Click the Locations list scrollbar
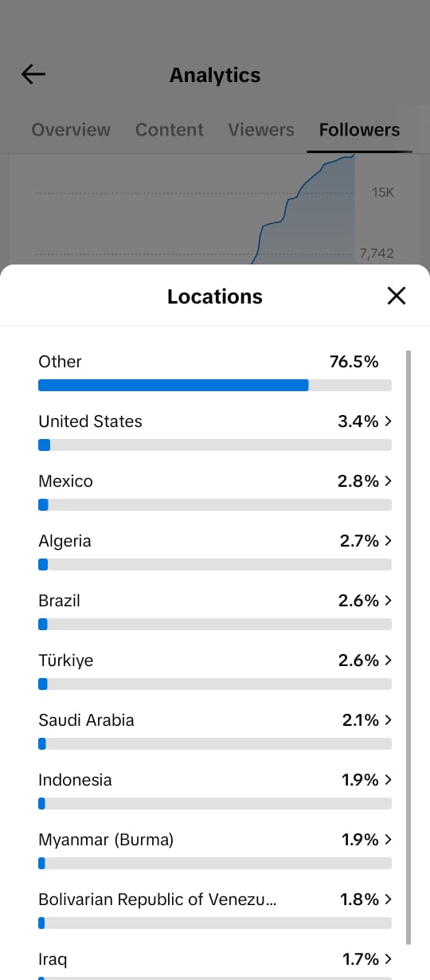This screenshot has height=980, width=430. [409, 647]
